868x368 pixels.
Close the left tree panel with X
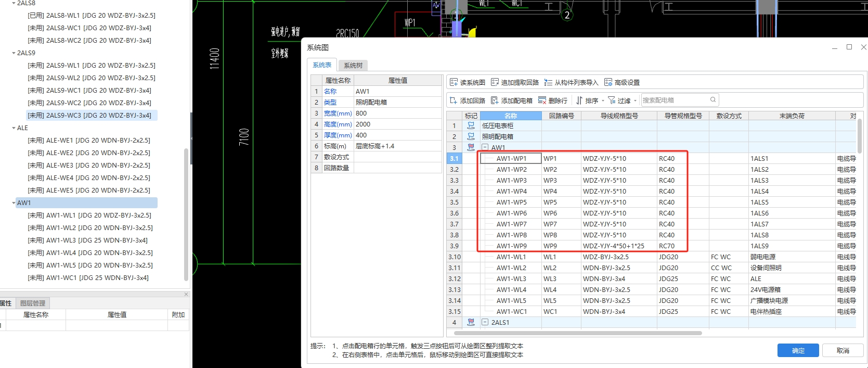tap(186, 294)
